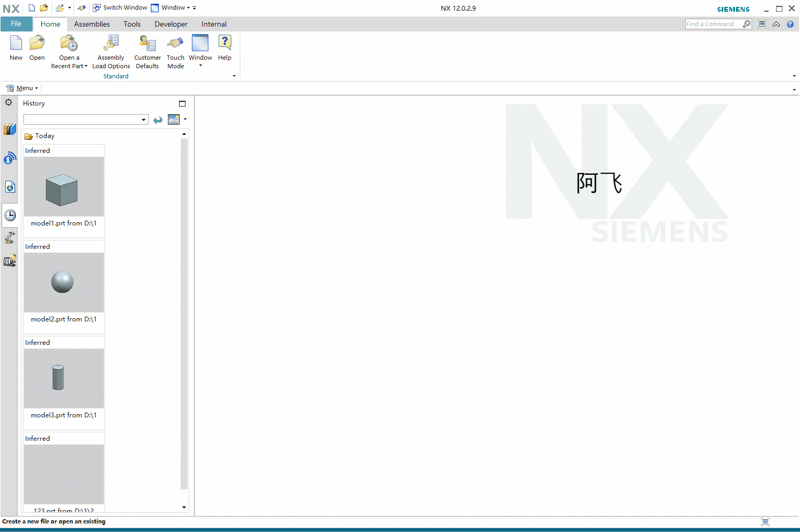Open model2.prt sphere thumbnail
Viewport: 800px width, 532px height.
click(x=64, y=283)
